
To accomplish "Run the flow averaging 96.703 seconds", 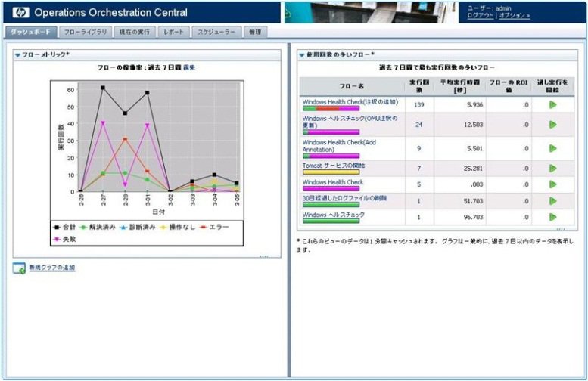I will pos(552,217).
